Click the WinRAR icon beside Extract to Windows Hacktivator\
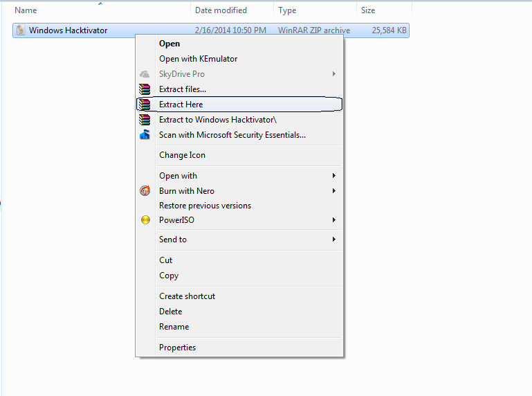 click(x=145, y=120)
